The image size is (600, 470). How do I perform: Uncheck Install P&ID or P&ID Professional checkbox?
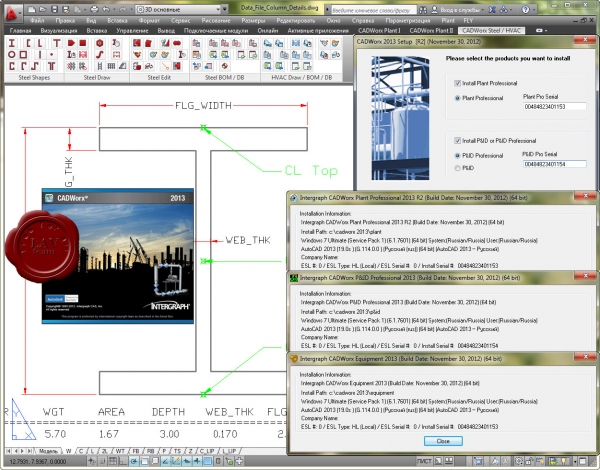(457, 140)
